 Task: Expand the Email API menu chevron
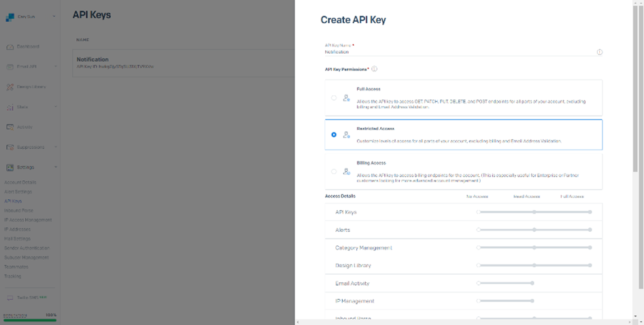[x=56, y=66]
